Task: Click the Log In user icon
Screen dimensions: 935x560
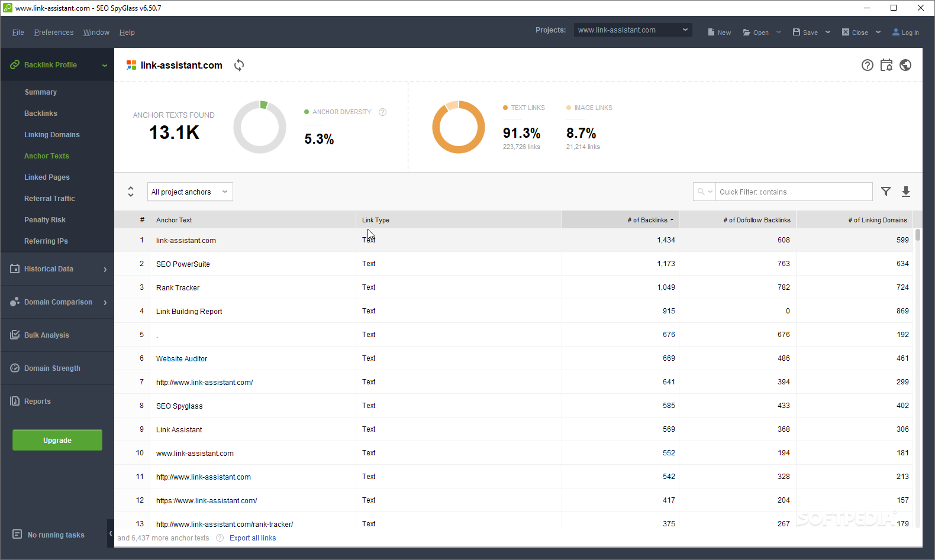Action: 896,32
